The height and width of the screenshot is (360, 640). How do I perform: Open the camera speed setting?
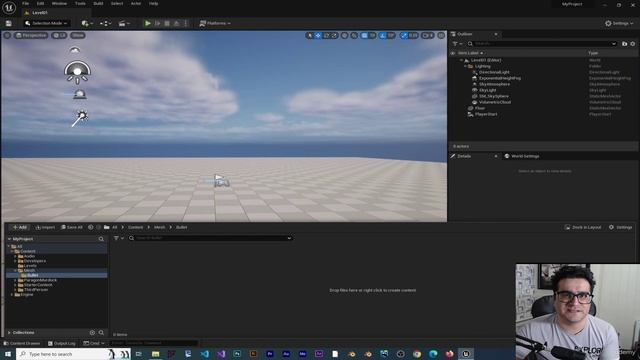(427, 36)
